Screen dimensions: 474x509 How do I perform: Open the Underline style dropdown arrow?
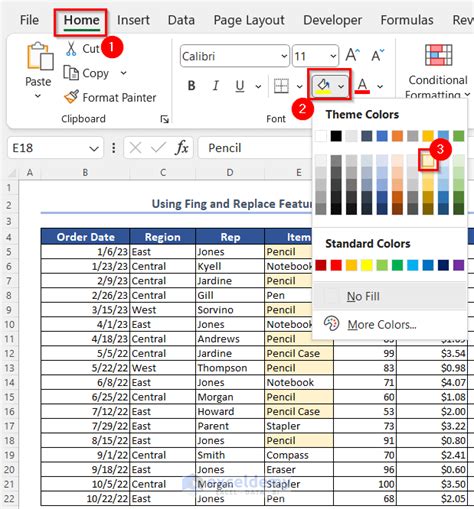[x=258, y=87]
